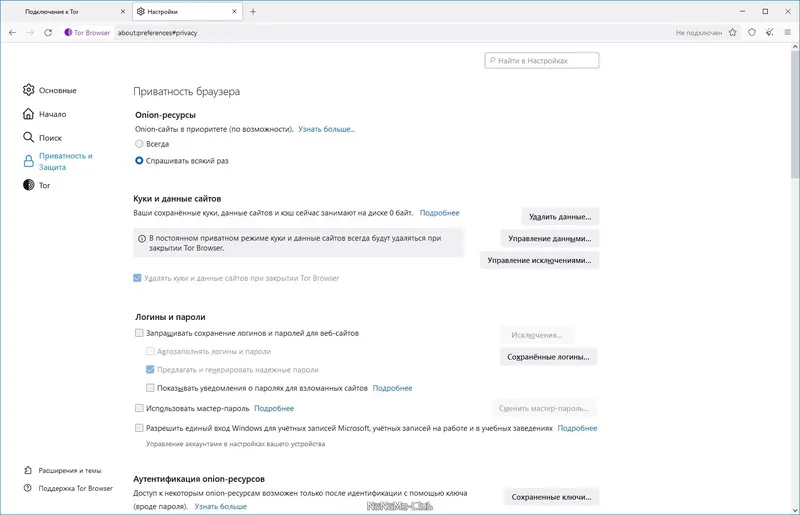Open the "Поиск" settings section
The height and width of the screenshot is (515, 800).
pos(50,137)
